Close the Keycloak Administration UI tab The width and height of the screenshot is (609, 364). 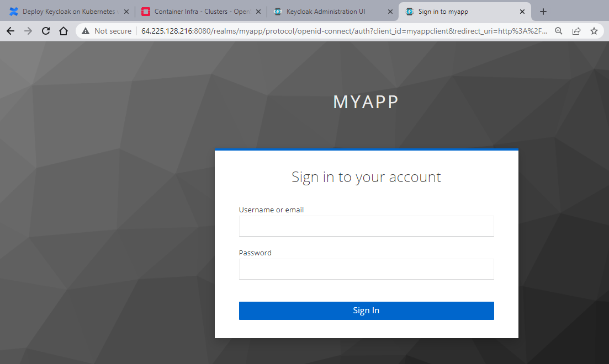(390, 12)
